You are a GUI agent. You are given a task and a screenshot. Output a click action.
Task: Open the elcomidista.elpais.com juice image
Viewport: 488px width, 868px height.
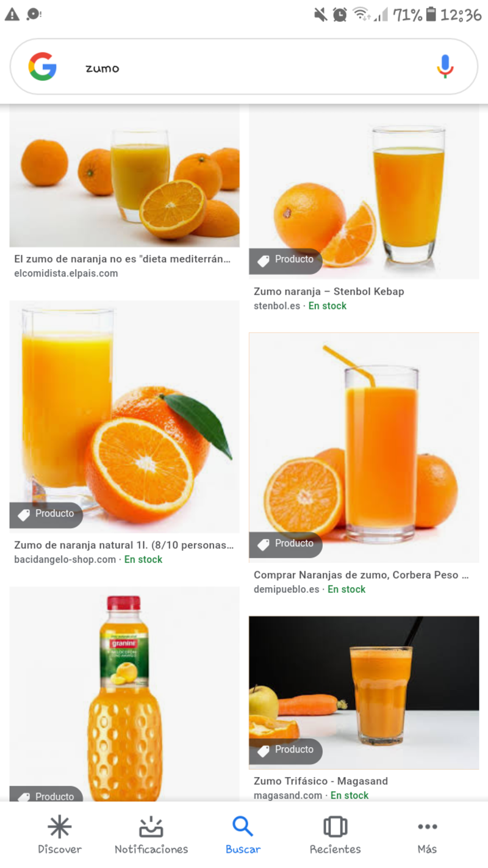tap(124, 177)
